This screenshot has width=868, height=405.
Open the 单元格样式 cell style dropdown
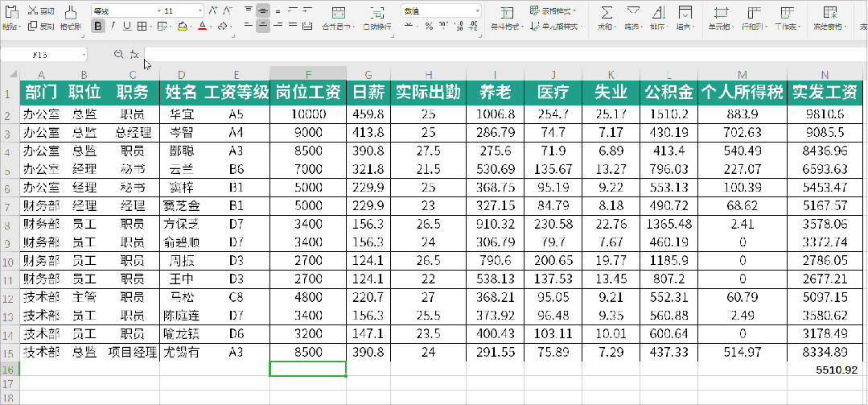(x=557, y=26)
